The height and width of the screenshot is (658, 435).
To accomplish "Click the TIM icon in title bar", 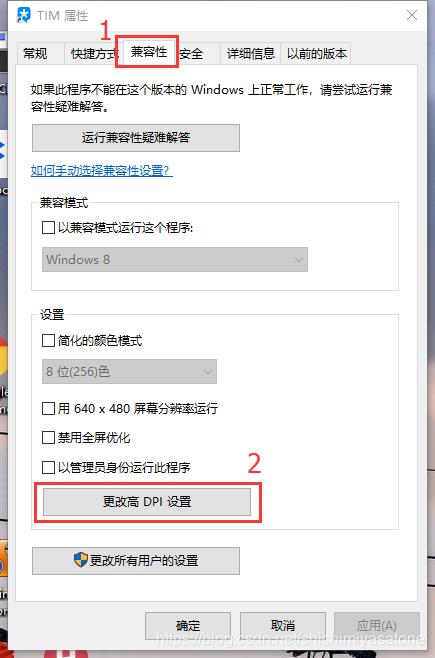I will tap(23, 15).
